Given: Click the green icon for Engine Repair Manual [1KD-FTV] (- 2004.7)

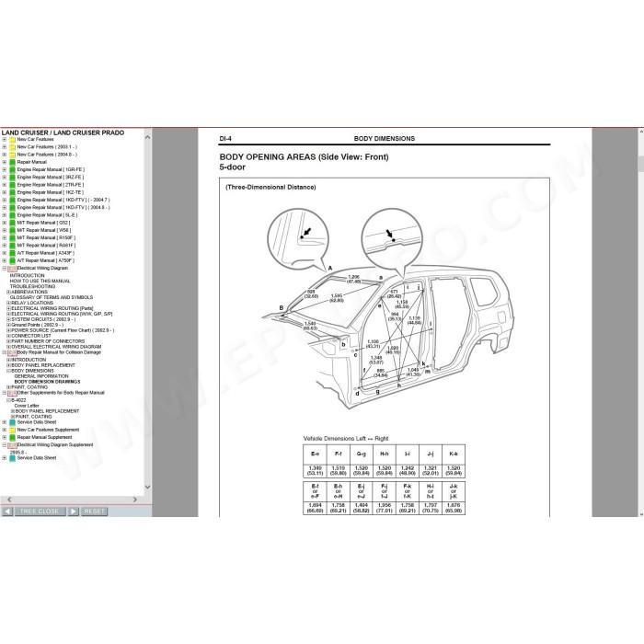Looking at the screenshot, I should click(12, 200).
